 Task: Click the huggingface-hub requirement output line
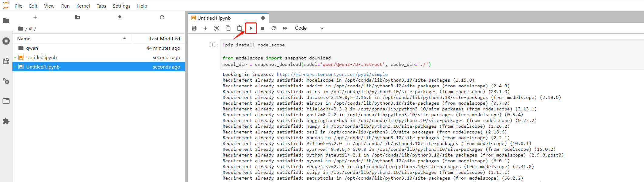379,120
